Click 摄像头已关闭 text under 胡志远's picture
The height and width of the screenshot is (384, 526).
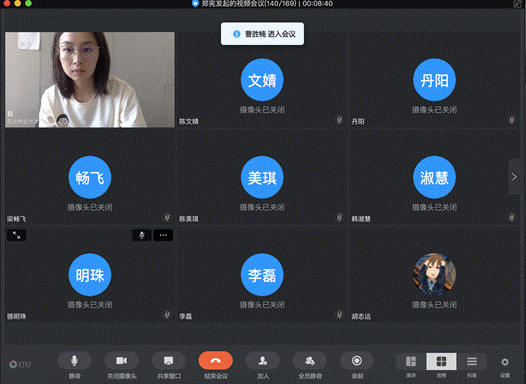tap(434, 305)
